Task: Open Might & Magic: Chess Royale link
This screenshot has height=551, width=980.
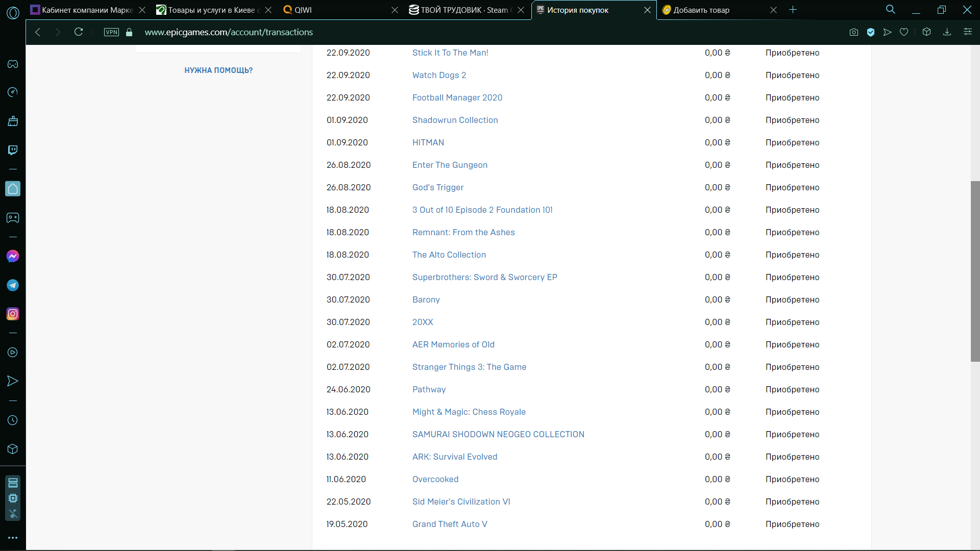Action: [469, 412]
